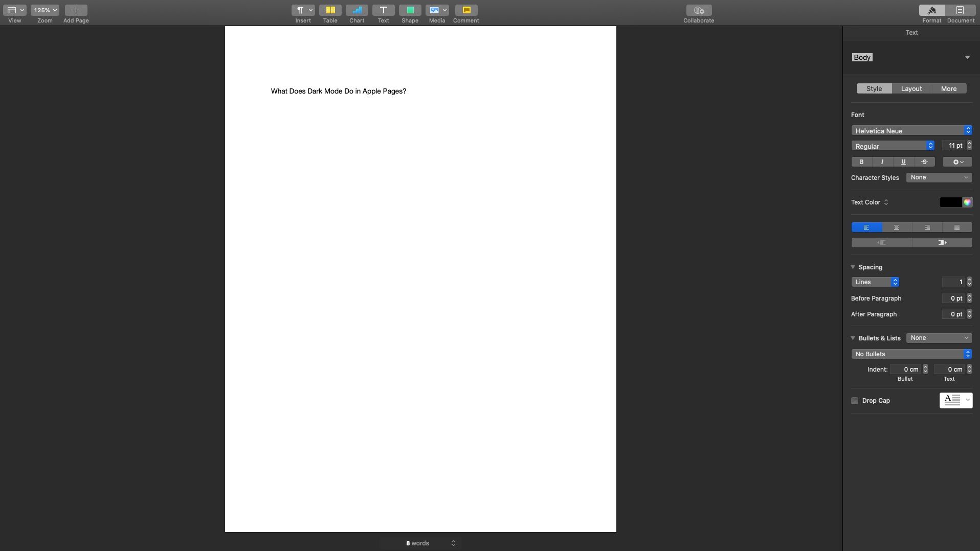Click the document heading about Dark Mode

click(x=339, y=91)
